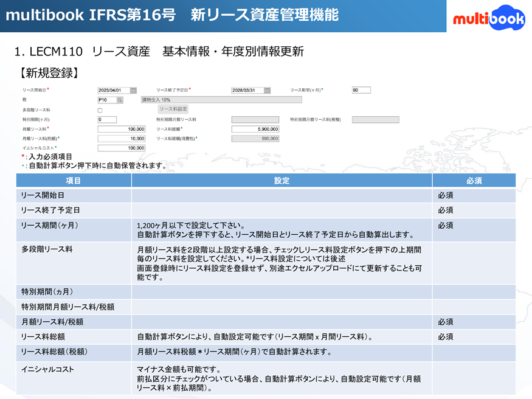Click the 特別期間(ヶ月) field showing 0
Screen dimensions: 532x399
click(x=107, y=119)
